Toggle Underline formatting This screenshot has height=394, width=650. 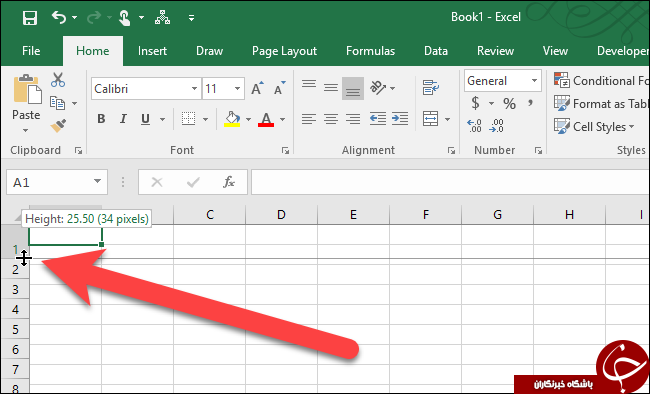tap(145, 119)
